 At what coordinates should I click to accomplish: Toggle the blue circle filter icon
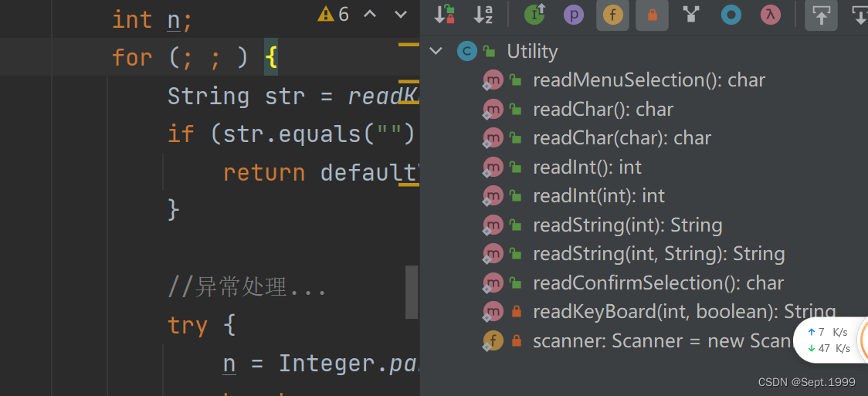tap(731, 15)
